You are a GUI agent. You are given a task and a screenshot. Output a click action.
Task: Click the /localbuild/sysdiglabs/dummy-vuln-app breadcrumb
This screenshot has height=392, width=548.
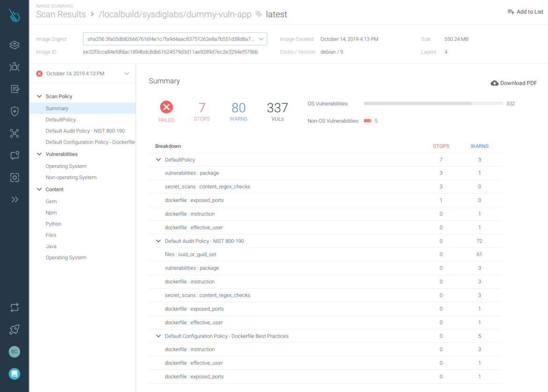pos(175,15)
